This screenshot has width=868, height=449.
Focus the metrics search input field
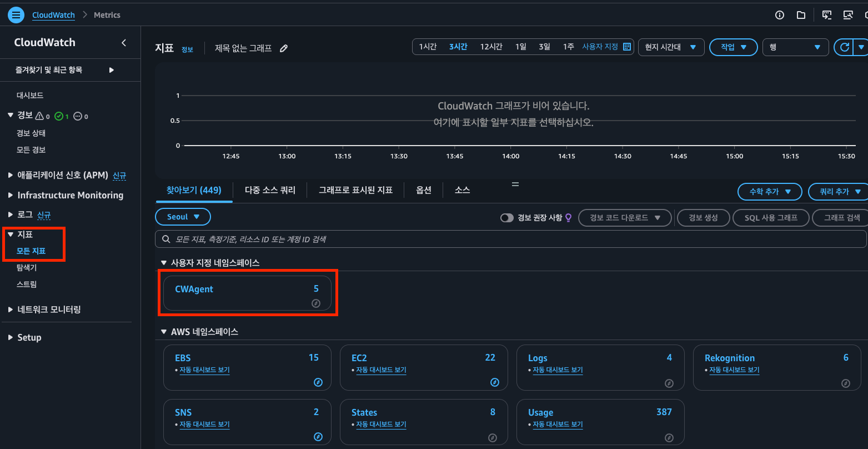511,240
